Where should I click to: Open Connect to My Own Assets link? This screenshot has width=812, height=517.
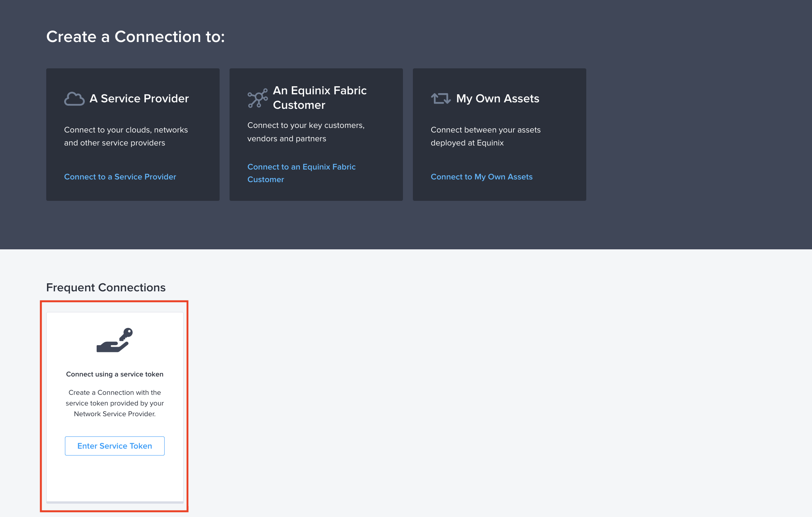point(481,177)
